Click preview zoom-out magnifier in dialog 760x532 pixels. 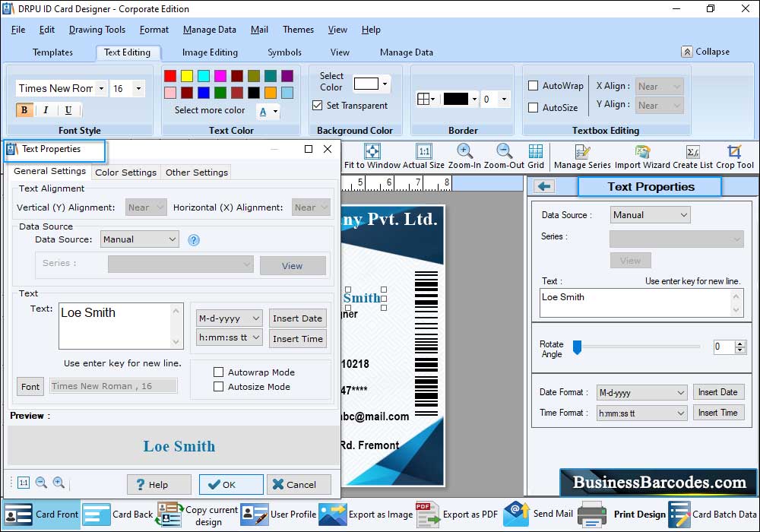coord(41,482)
